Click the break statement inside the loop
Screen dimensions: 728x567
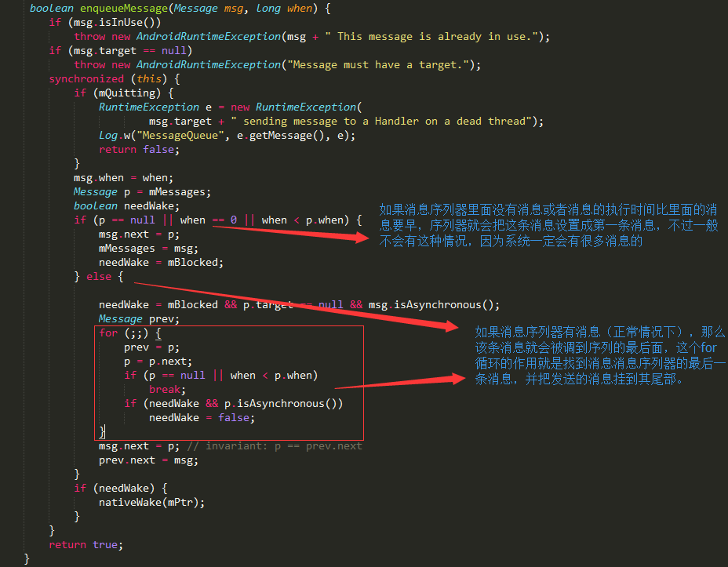pos(166,390)
